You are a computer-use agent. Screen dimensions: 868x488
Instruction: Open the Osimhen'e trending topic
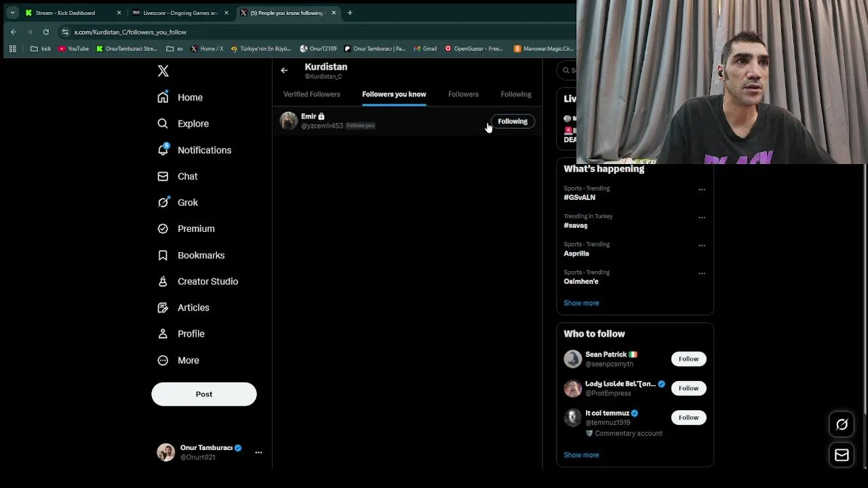pyautogui.click(x=581, y=281)
